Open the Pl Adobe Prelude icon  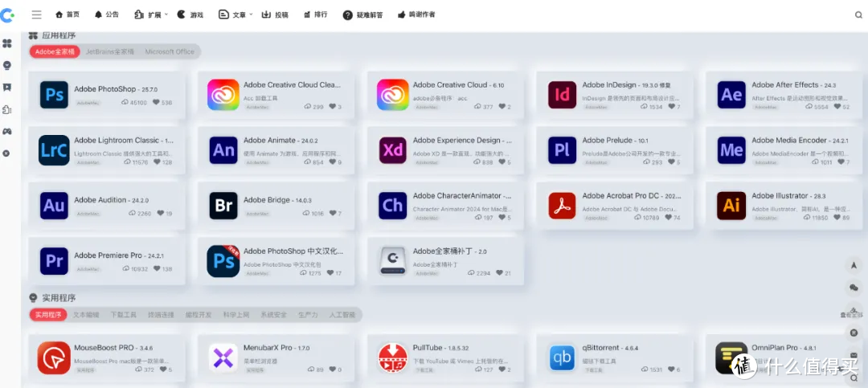coord(563,150)
